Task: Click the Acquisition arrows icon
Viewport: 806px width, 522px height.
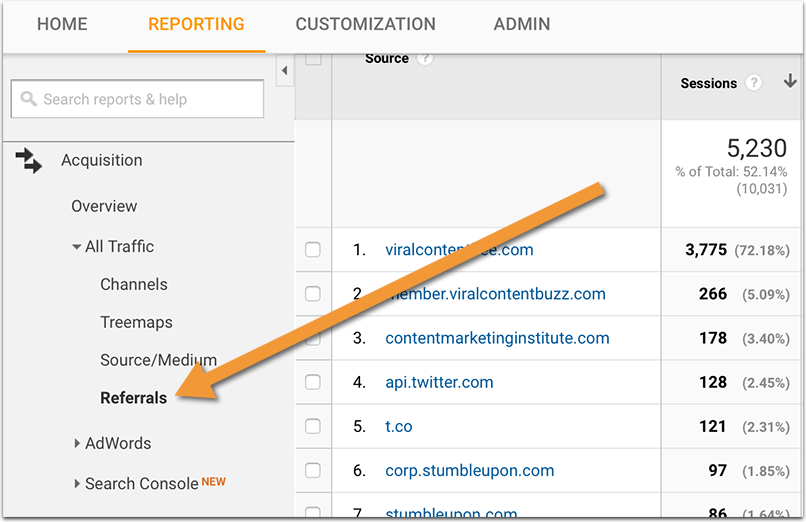Action: (x=29, y=160)
